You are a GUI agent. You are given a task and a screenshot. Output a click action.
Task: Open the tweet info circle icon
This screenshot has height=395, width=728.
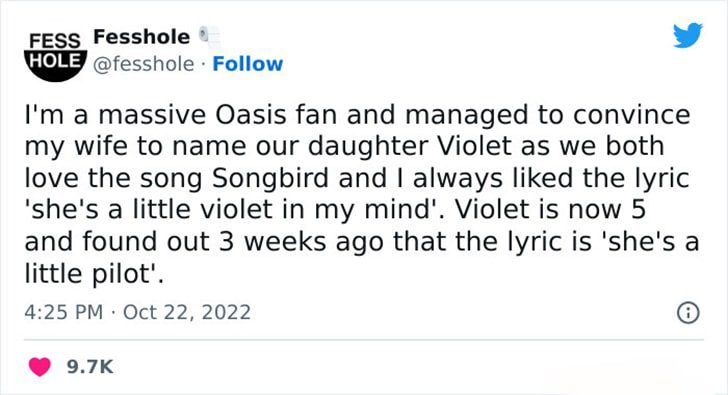pyautogui.click(x=688, y=313)
